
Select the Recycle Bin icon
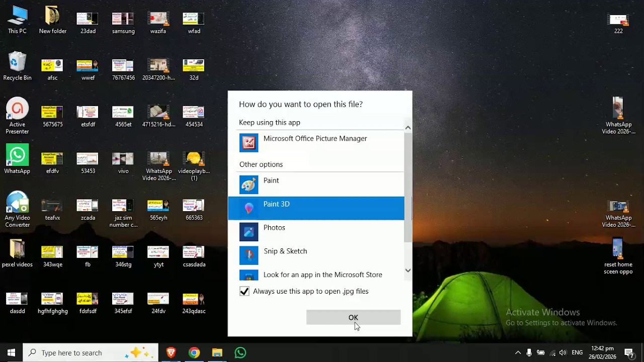point(17,67)
